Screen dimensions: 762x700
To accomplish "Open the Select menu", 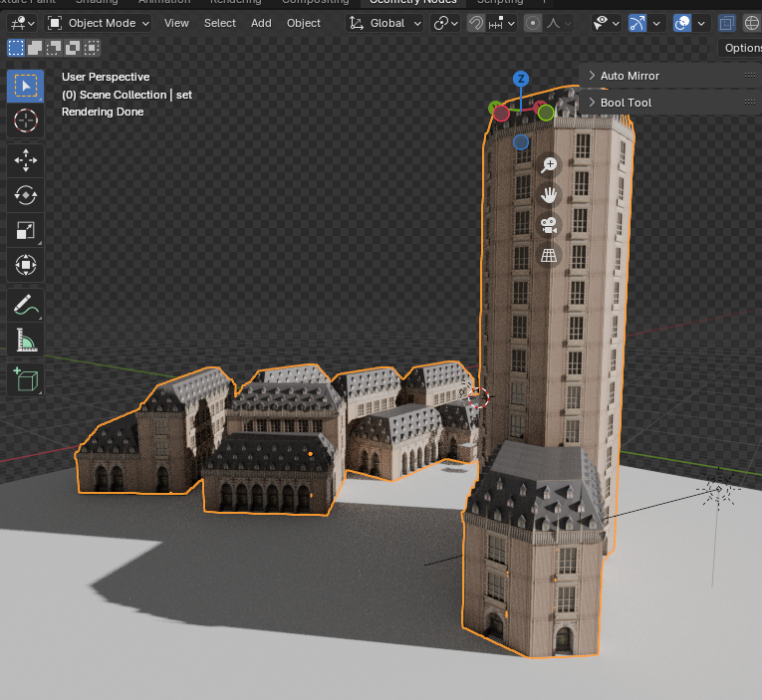I will coord(220,23).
